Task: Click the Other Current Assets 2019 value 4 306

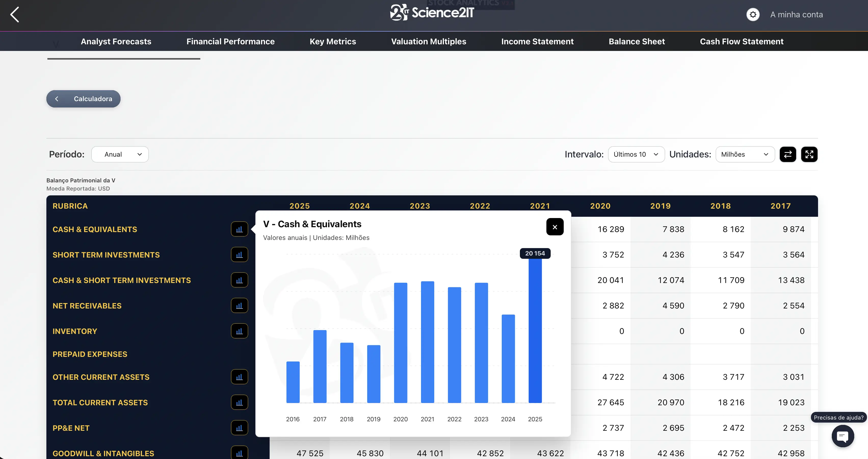Action: point(673,377)
